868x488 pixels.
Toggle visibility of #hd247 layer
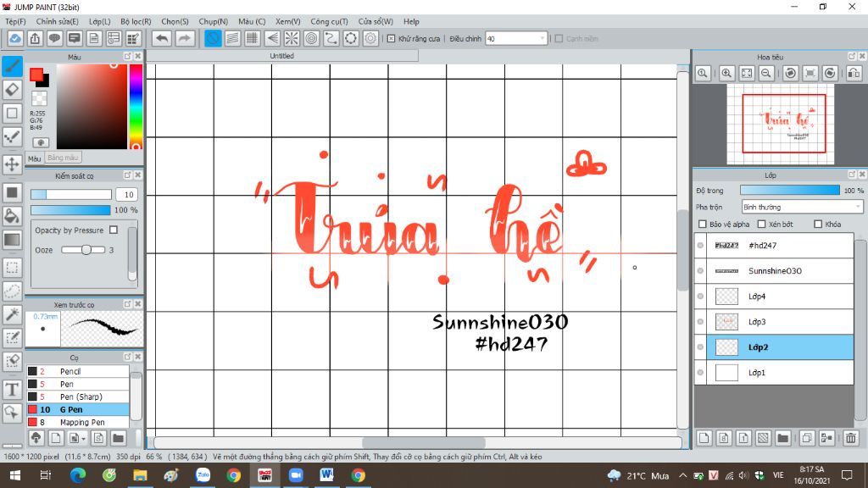700,245
